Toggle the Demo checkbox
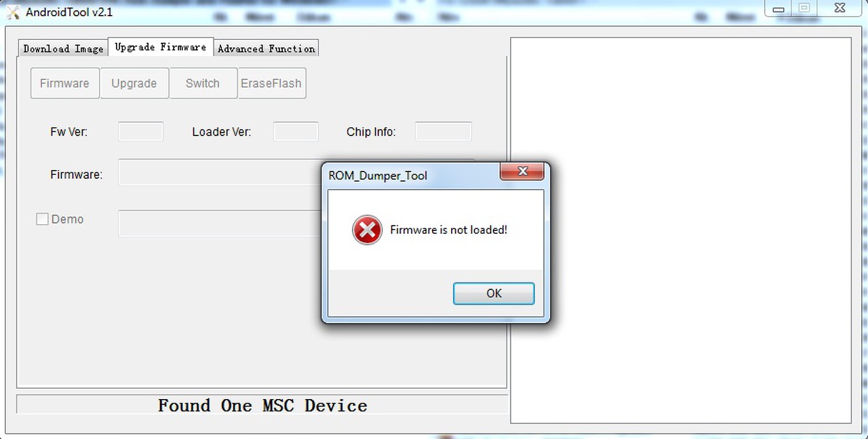 42,219
